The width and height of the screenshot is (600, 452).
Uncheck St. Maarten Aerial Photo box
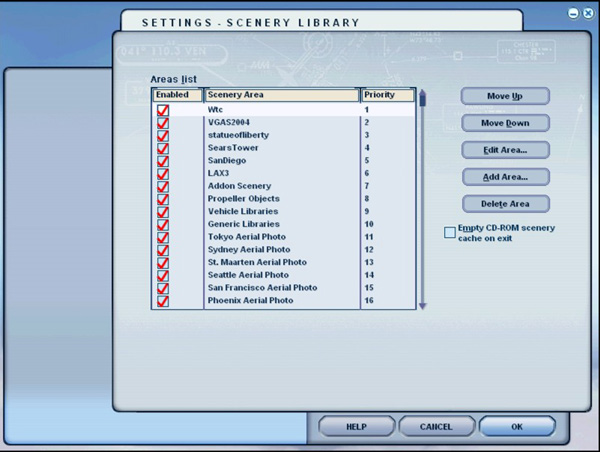coord(163,263)
